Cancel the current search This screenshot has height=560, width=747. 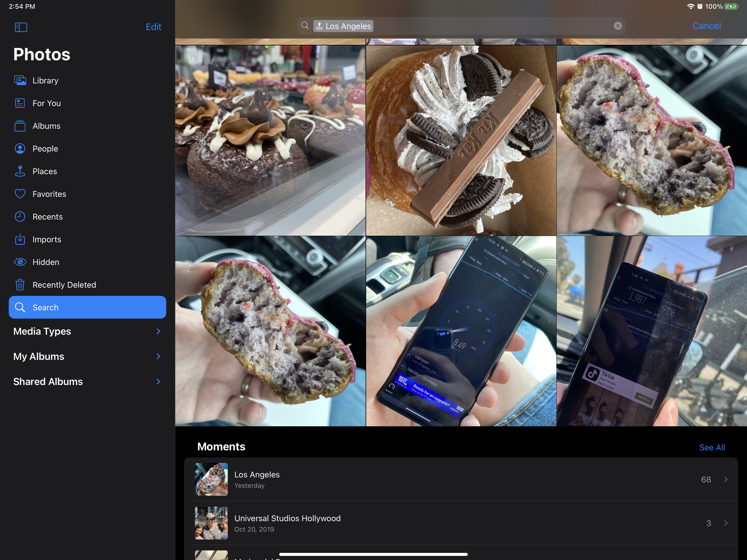pos(706,26)
